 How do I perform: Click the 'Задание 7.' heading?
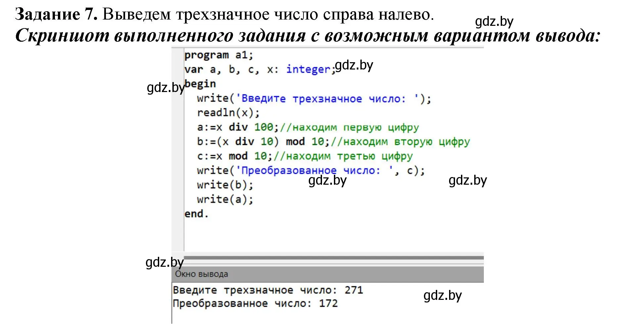point(56,14)
